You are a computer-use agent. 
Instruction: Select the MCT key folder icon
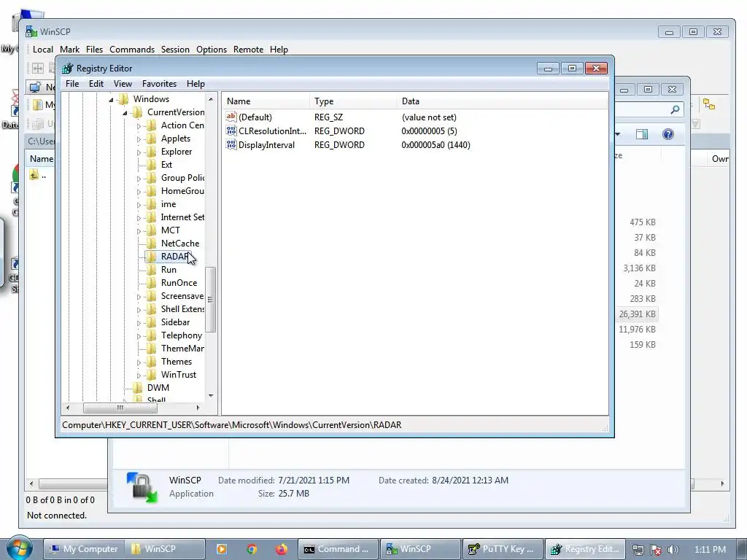click(151, 230)
